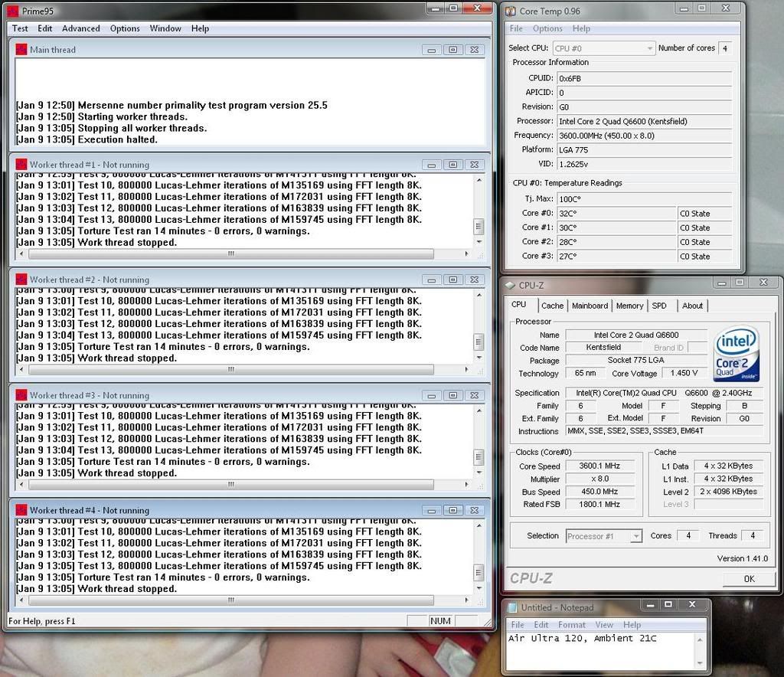784x677 pixels.
Task: Select the CPU tab in CPU-Z
Action: click(x=518, y=305)
